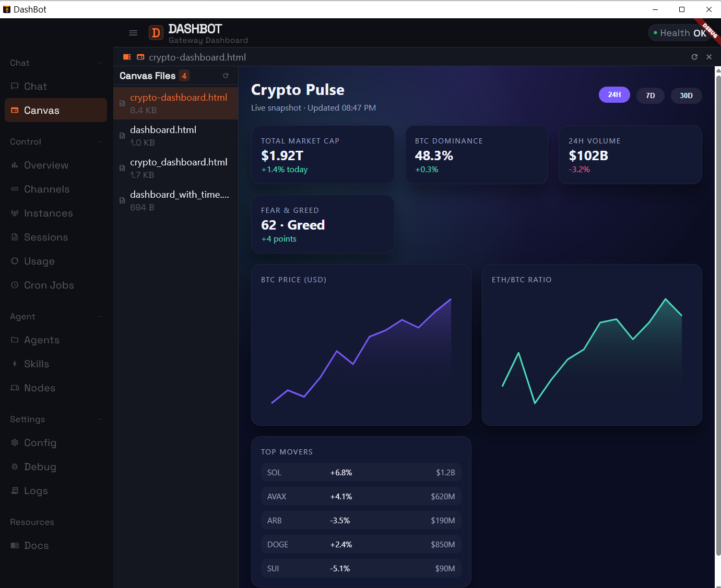Open the Overview panel icon

[x=15, y=165]
